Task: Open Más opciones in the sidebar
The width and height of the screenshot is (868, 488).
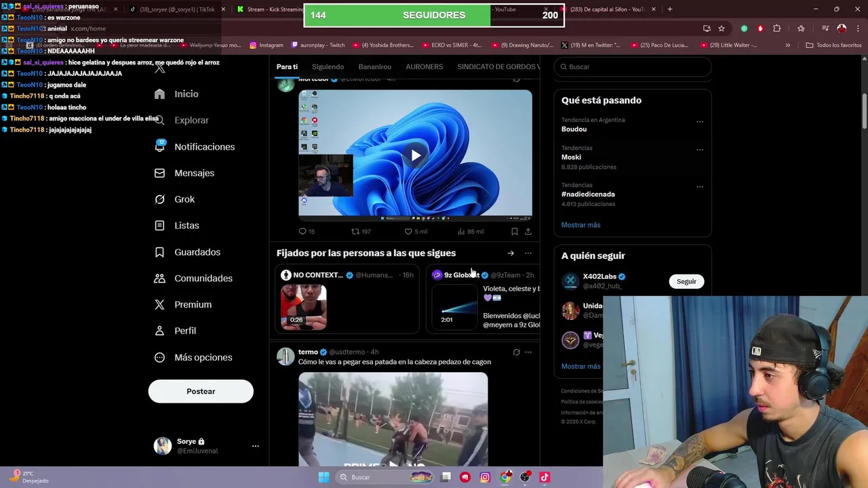Action: pos(193,357)
